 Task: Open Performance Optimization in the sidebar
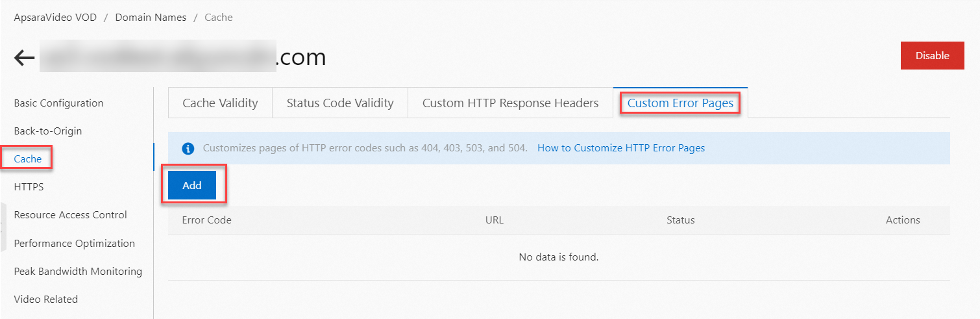pos(74,244)
